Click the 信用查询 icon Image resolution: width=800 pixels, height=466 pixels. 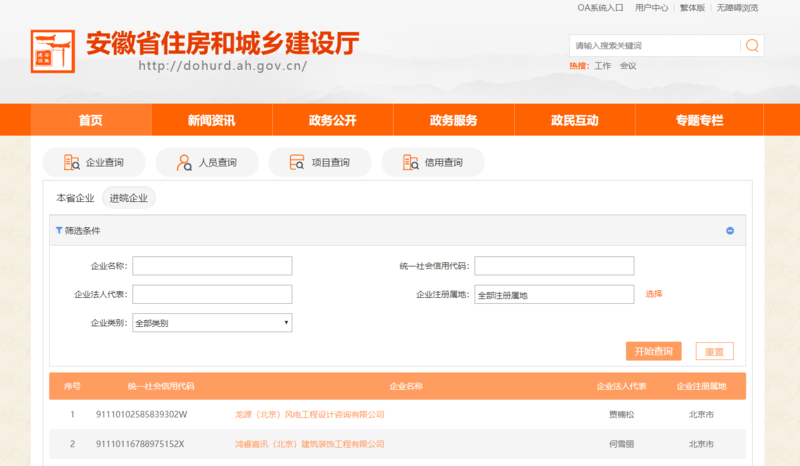[410, 162]
